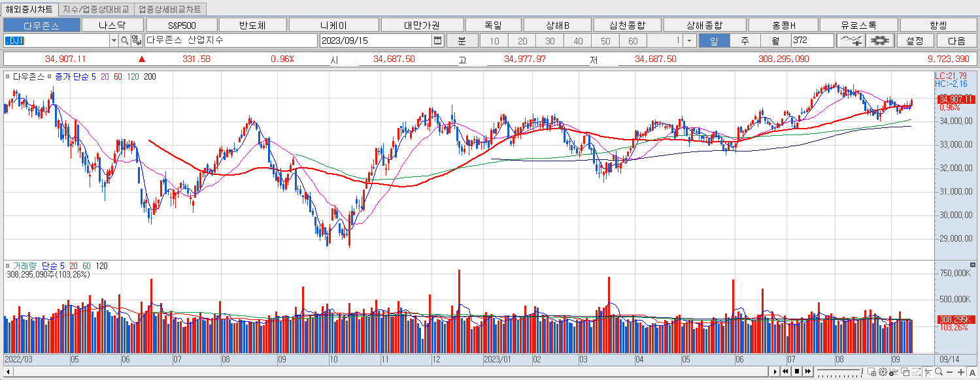Click the symbol search magnifier icon

[x=124, y=40]
